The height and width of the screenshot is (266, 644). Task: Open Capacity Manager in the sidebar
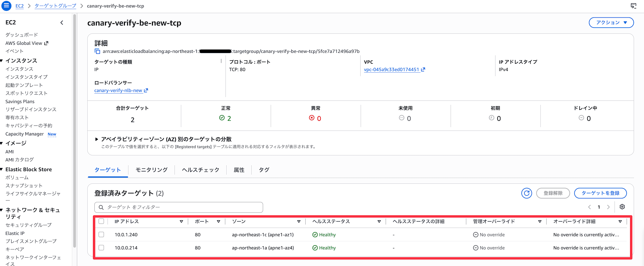click(x=24, y=134)
